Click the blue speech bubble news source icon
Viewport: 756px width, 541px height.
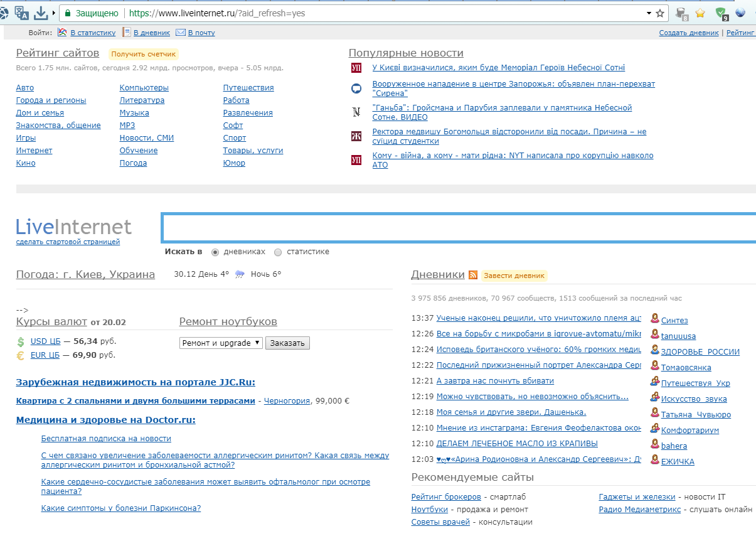click(356, 88)
